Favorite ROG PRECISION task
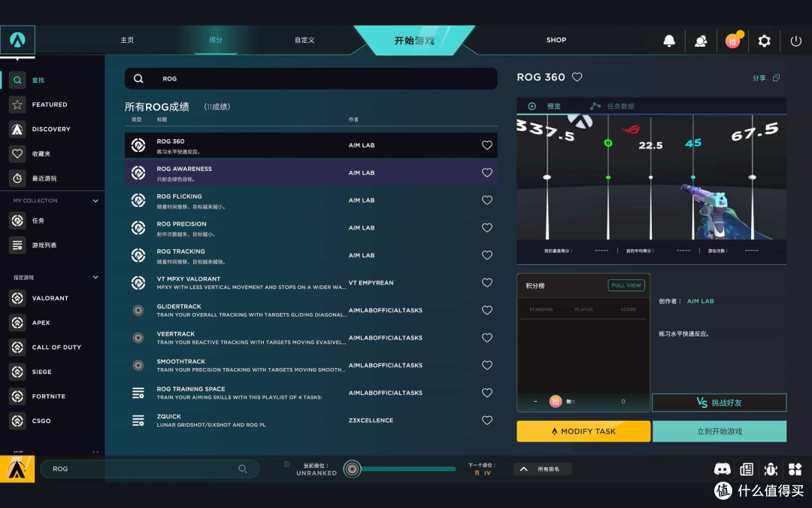Image resolution: width=812 pixels, height=508 pixels. pos(486,227)
